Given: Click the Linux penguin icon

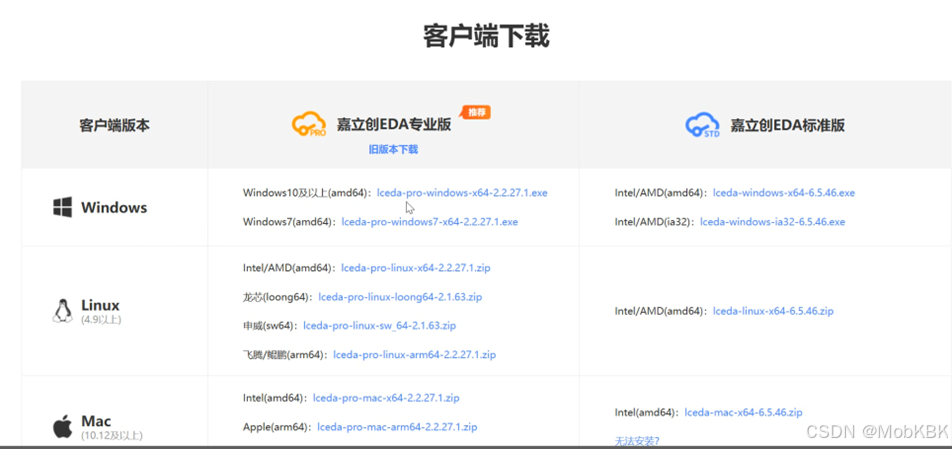Looking at the screenshot, I should pyautogui.click(x=62, y=310).
